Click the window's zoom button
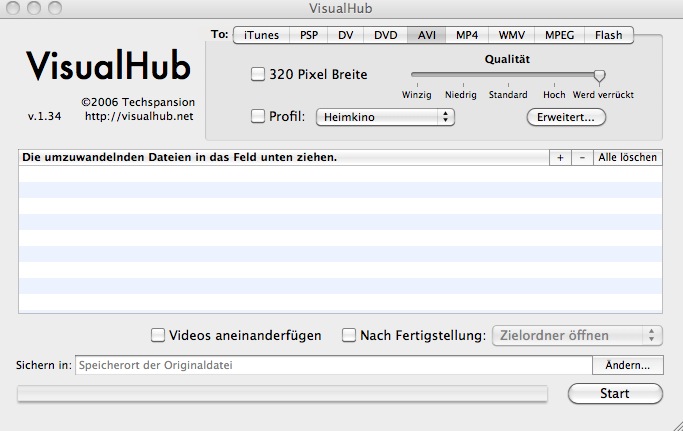Image resolution: width=683 pixels, height=431 pixels. pyautogui.click(x=55, y=8)
